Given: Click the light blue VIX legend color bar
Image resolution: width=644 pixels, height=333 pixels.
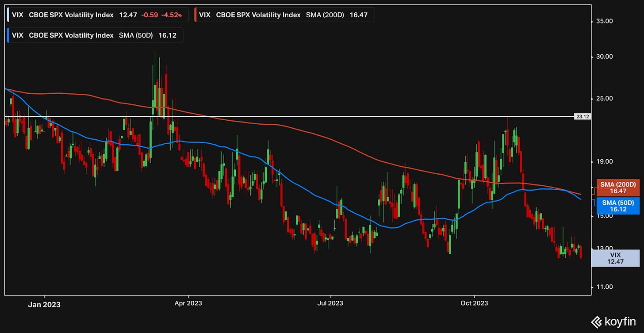Looking at the screenshot, I should pyautogui.click(x=9, y=15).
